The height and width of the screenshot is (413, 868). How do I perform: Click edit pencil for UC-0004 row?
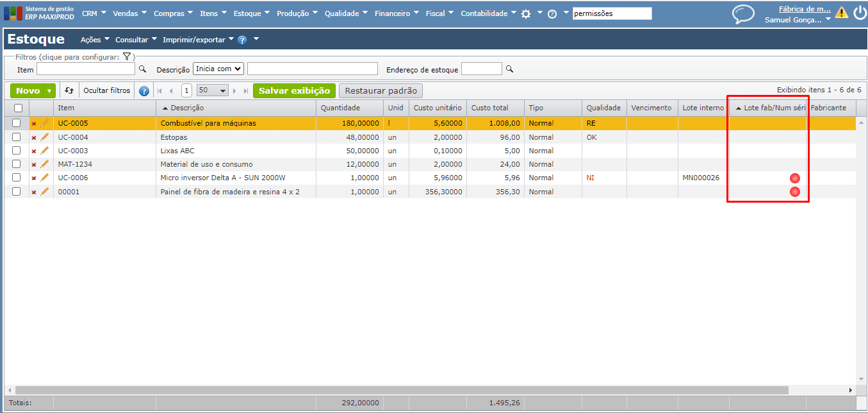(45, 137)
